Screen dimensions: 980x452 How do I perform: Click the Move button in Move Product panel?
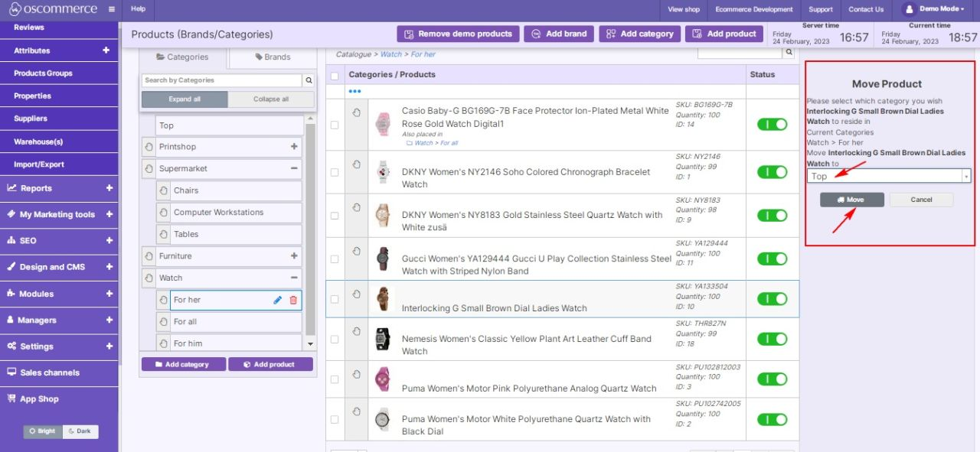coord(852,200)
